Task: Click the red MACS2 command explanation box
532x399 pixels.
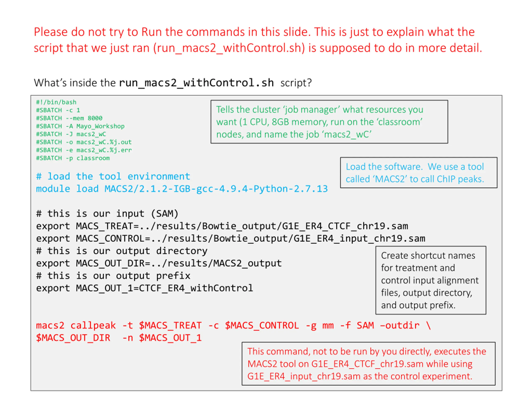Action: [x=368, y=364]
